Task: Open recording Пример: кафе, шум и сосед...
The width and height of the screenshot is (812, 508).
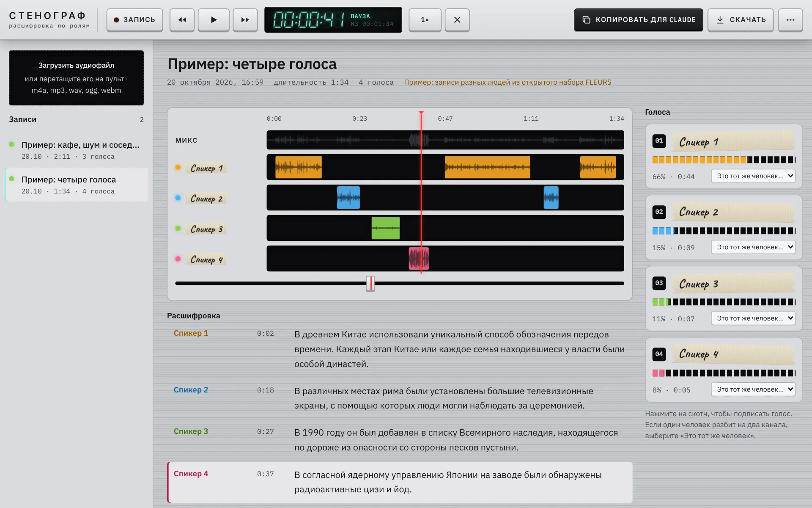Action: click(77, 150)
